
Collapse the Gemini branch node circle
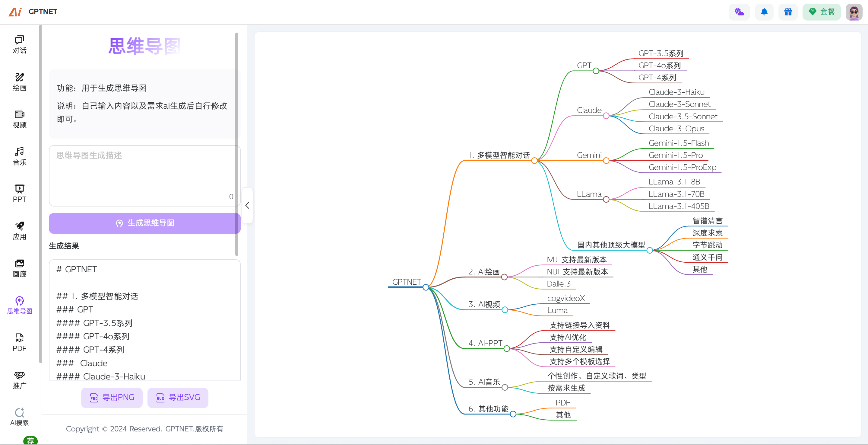[x=606, y=161]
